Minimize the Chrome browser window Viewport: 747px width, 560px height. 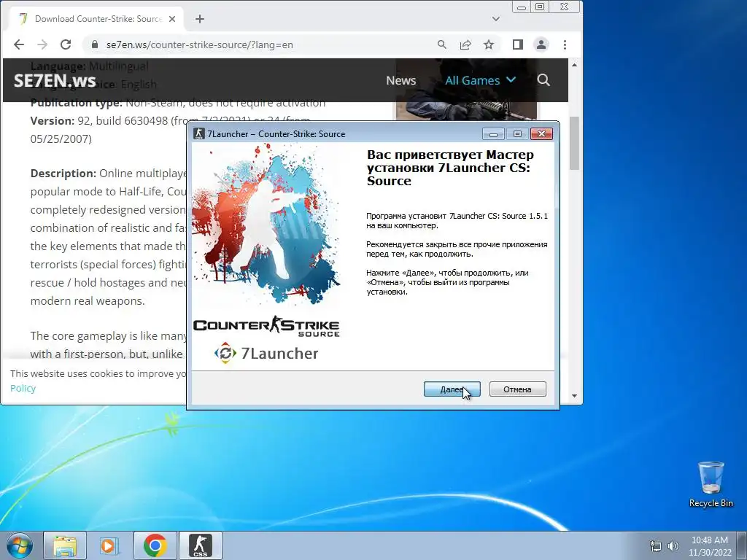pos(522,7)
